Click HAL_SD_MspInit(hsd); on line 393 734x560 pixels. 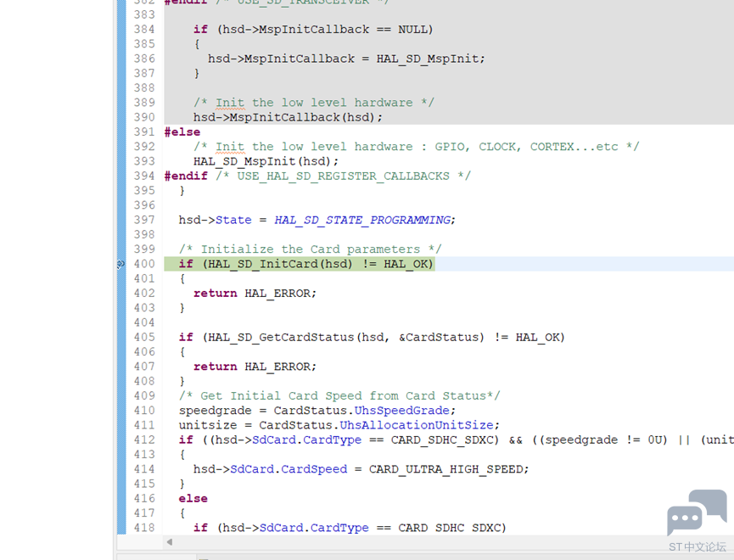[x=266, y=161]
